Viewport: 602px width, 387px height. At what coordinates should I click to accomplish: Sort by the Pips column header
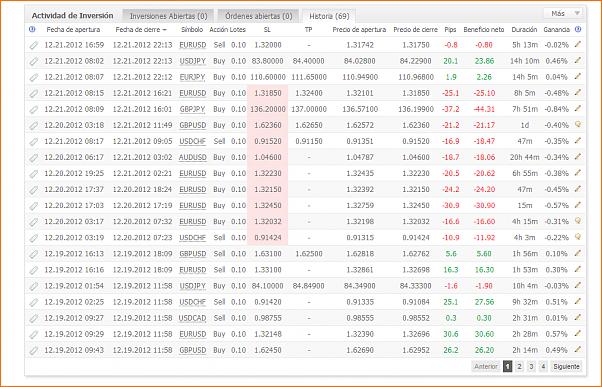pos(450,30)
